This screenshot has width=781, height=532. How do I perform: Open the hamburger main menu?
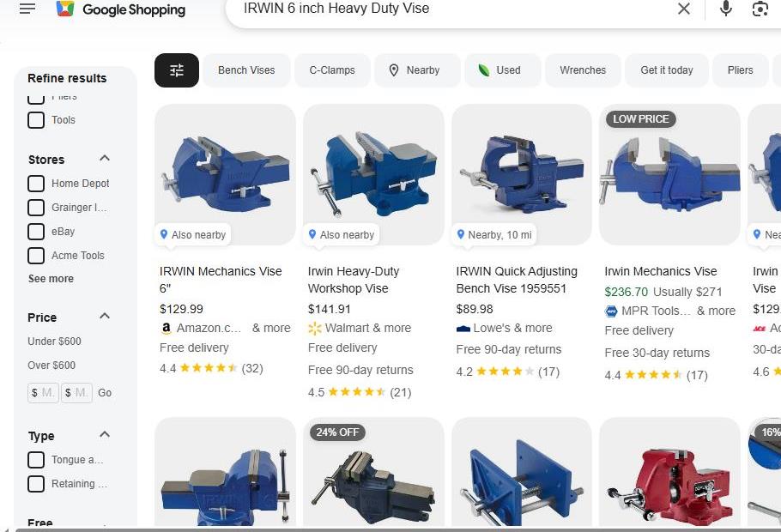point(27,9)
